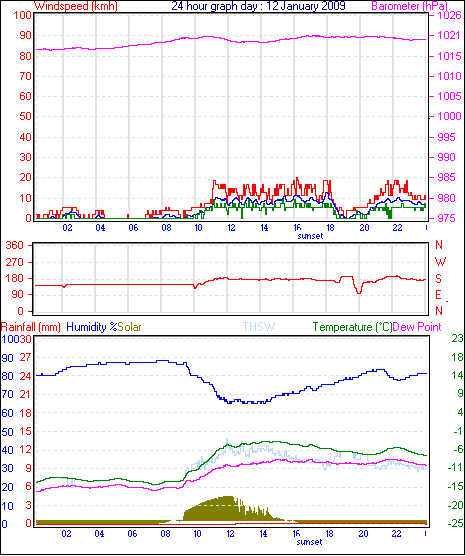This screenshot has height=556, width=465.
Task: Click the sunset marker under bottom graph
Action: tap(309, 542)
